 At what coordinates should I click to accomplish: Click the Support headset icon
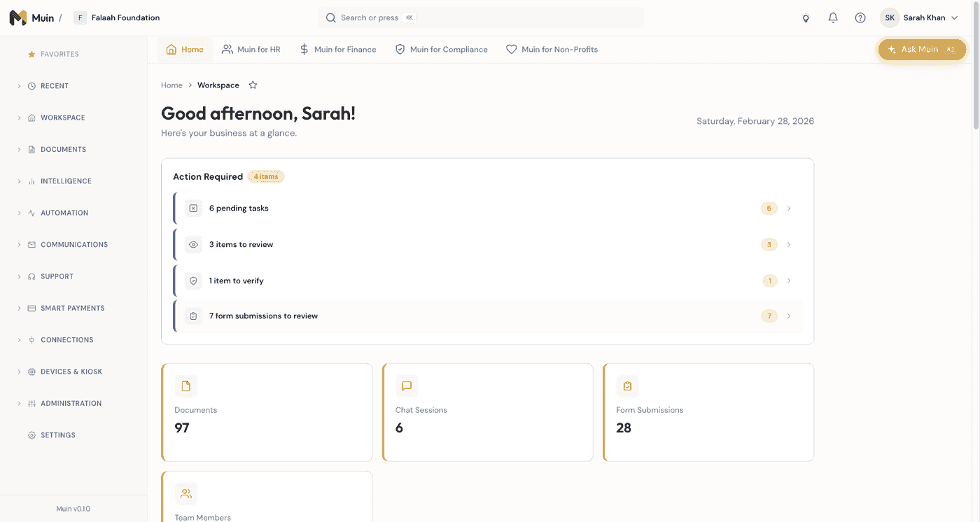(x=31, y=276)
